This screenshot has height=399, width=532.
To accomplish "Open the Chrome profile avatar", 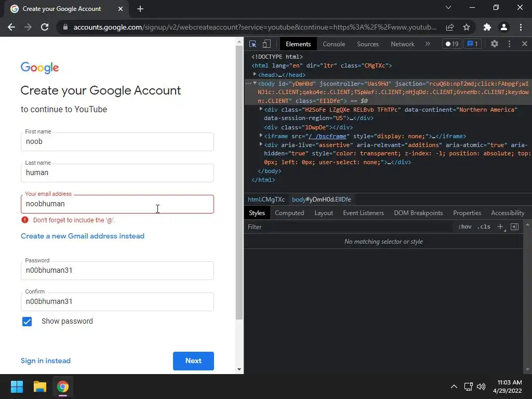I will pyautogui.click(x=504, y=27).
